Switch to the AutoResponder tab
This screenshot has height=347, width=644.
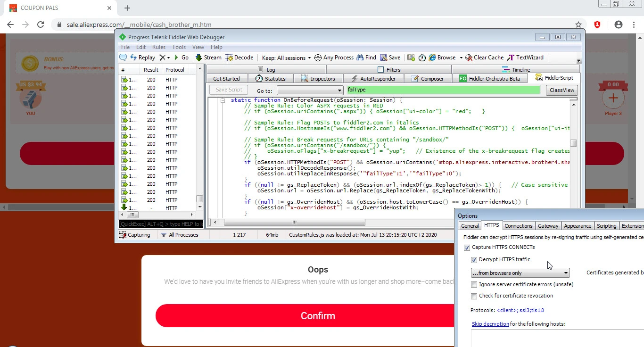373,79
